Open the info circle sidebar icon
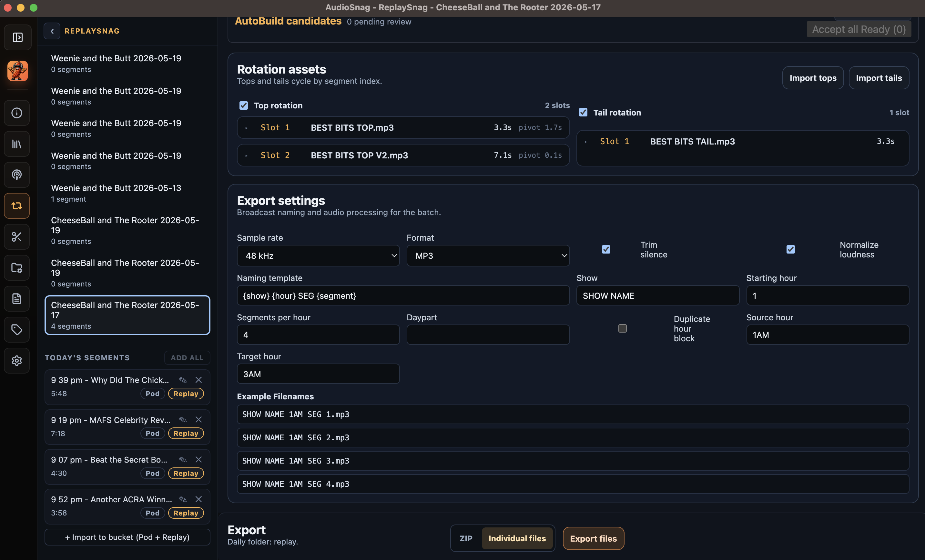This screenshot has width=925, height=560. (x=17, y=113)
